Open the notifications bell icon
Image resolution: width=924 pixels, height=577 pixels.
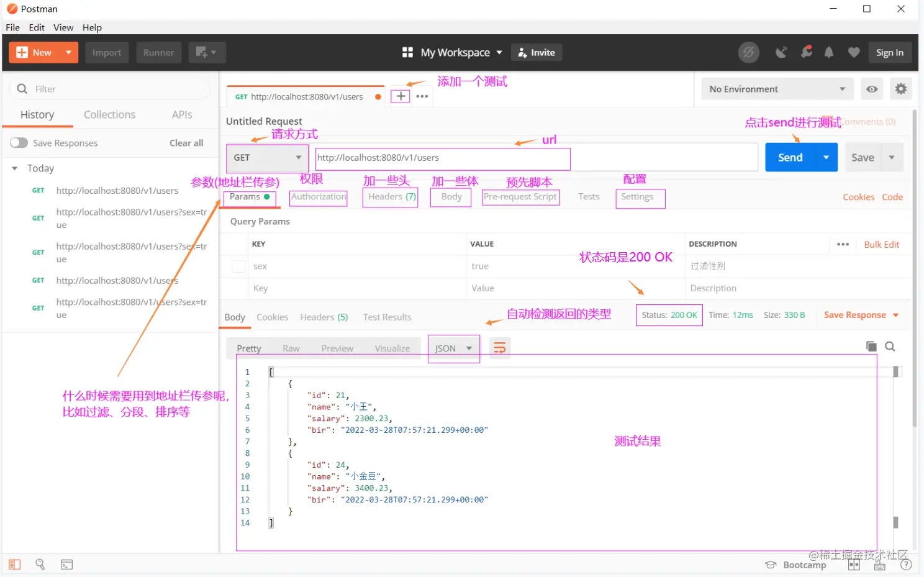(829, 53)
